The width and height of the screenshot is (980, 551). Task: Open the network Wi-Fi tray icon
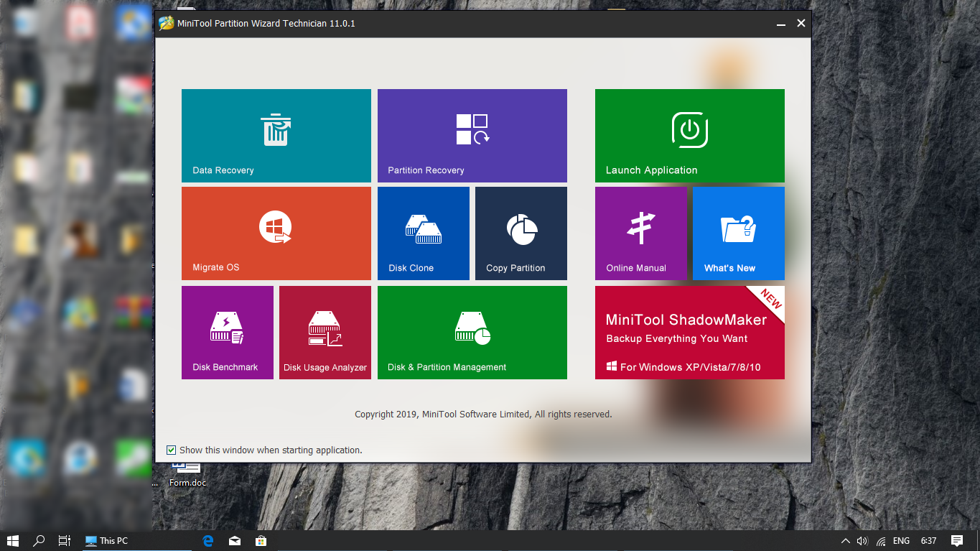click(881, 541)
